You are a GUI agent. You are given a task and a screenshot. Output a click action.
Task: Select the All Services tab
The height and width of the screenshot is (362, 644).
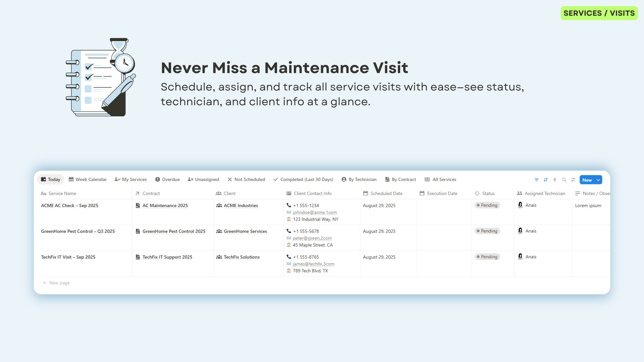coord(440,180)
